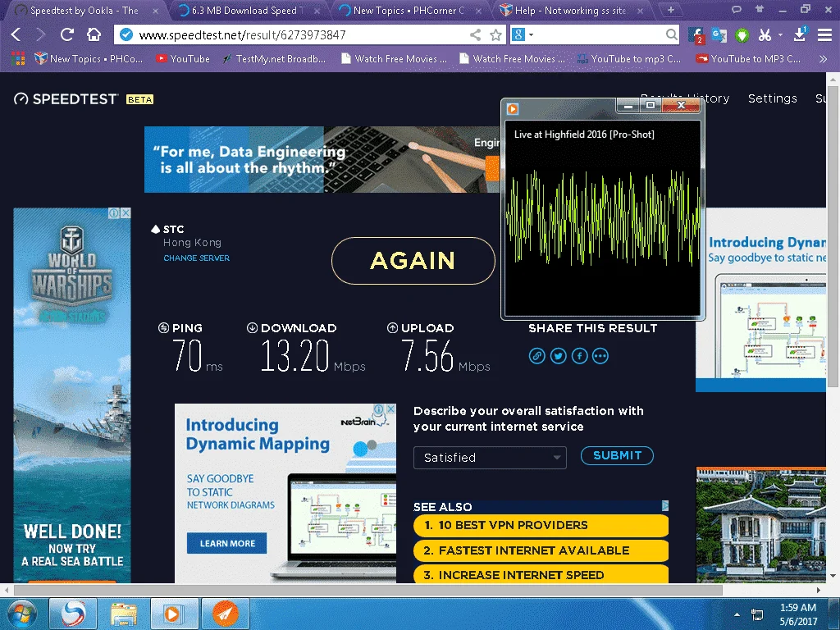Viewport: 840px width, 630px height.
Task: Open Data Engineering banner ad
Action: [x=322, y=160]
